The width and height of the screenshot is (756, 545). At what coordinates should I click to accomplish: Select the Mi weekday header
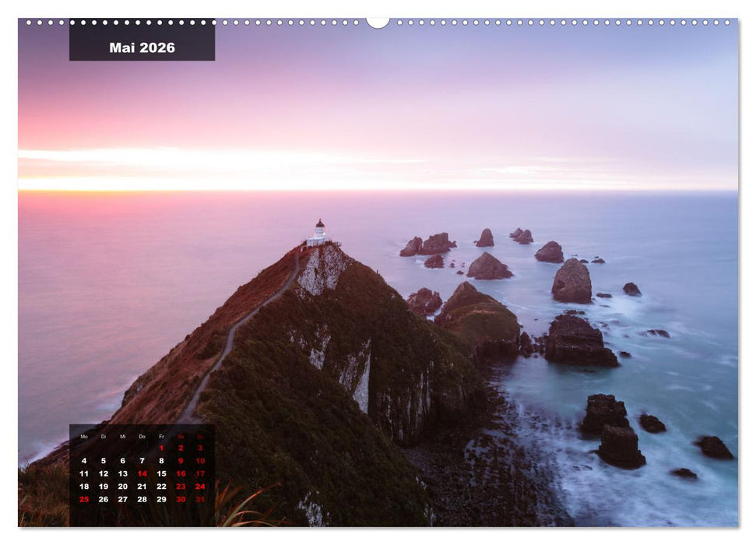pos(123,436)
